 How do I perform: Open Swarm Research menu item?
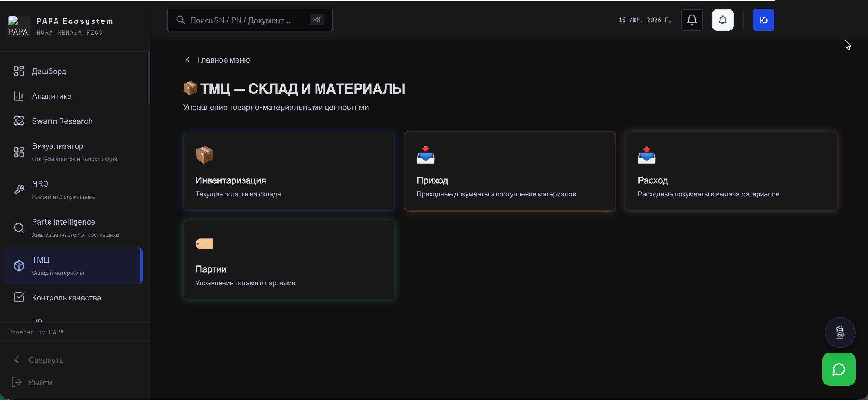tap(73, 121)
